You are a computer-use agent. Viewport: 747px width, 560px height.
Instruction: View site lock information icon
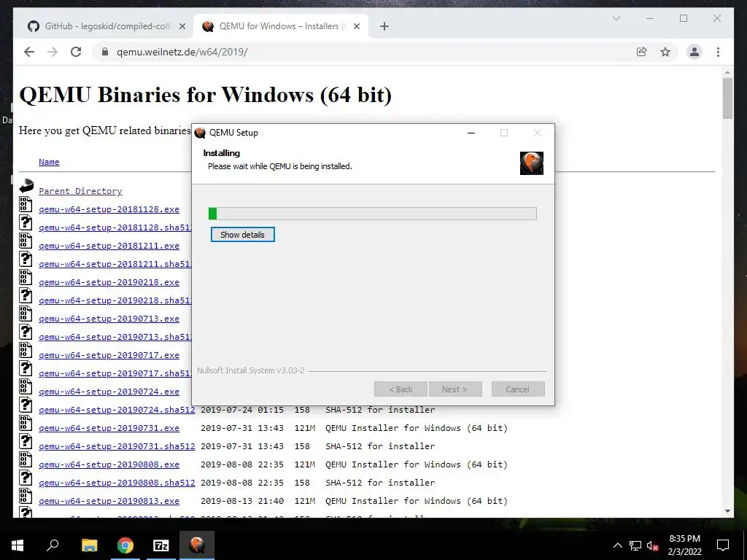coord(105,52)
